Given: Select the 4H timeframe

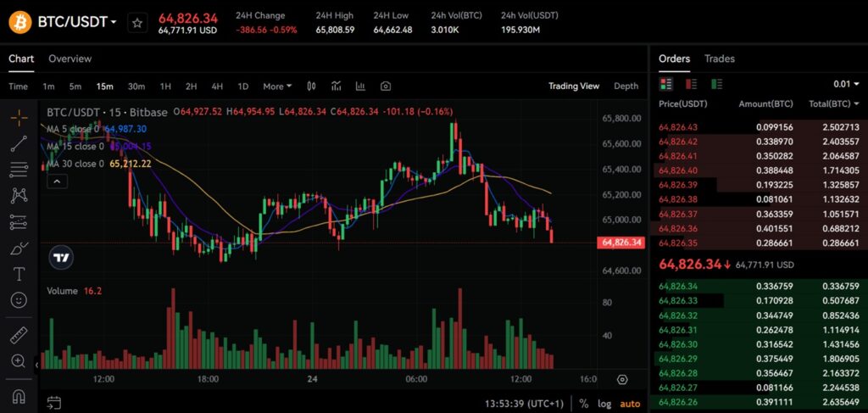Looking at the screenshot, I should [x=217, y=87].
